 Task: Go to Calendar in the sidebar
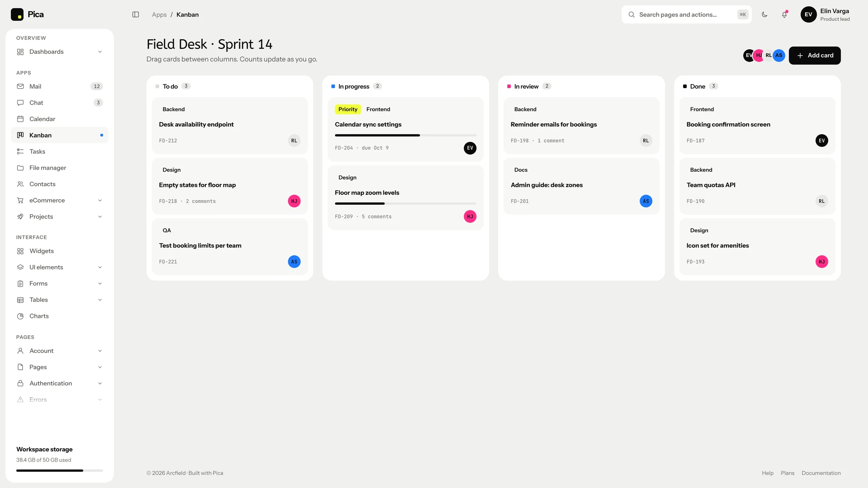point(60,119)
